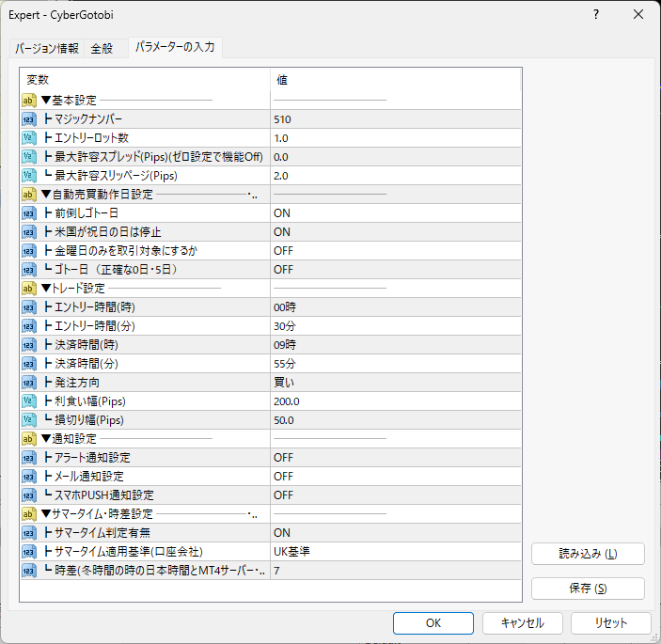Open 発注方向 value 買い
661x644 pixels.
click(396, 383)
